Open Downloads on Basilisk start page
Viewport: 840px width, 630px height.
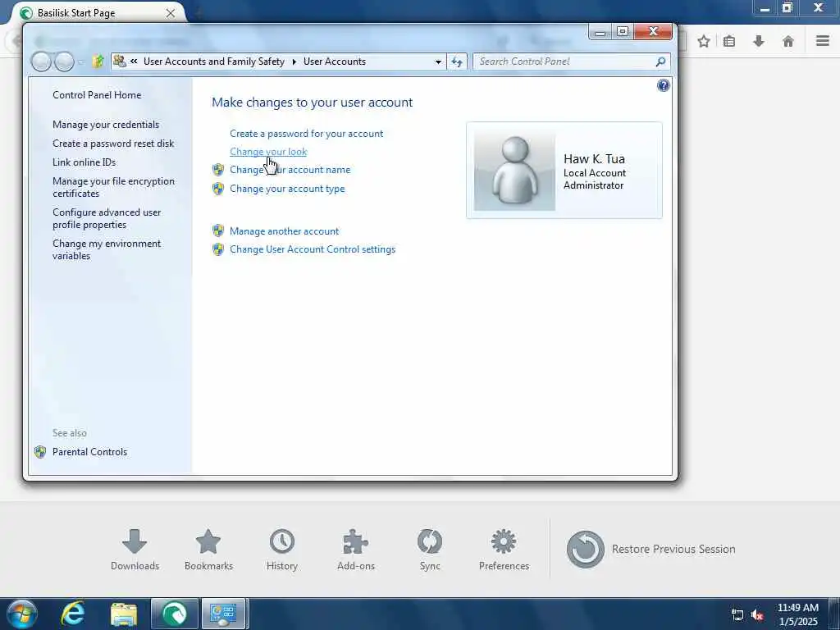135,550
